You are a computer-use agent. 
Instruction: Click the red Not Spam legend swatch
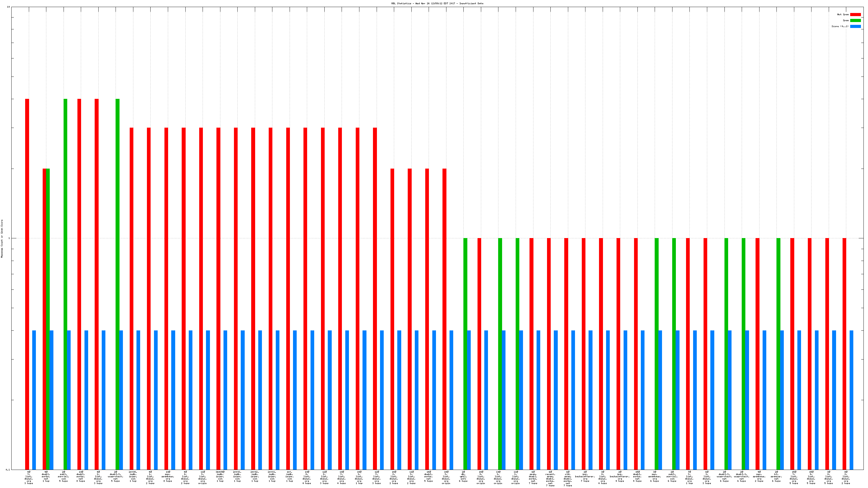(x=855, y=14)
